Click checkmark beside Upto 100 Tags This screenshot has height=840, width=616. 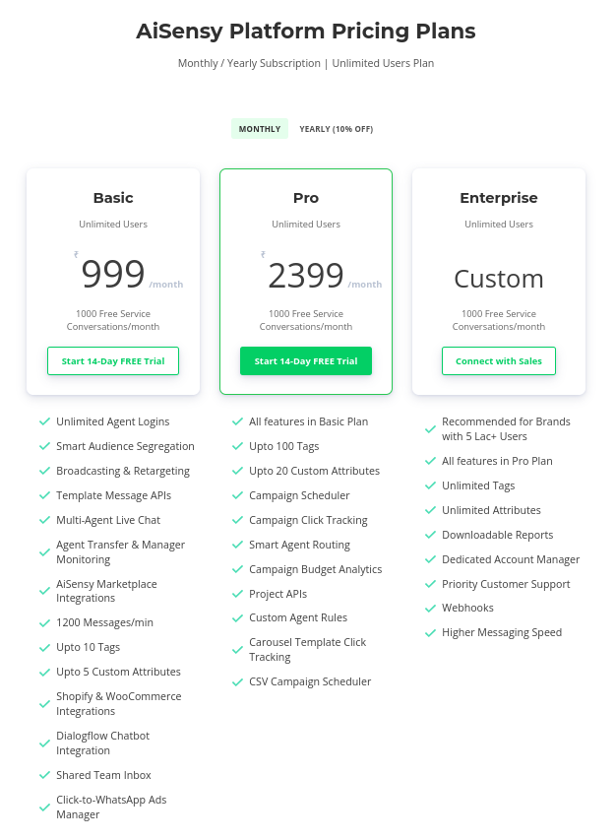(x=237, y=445)
